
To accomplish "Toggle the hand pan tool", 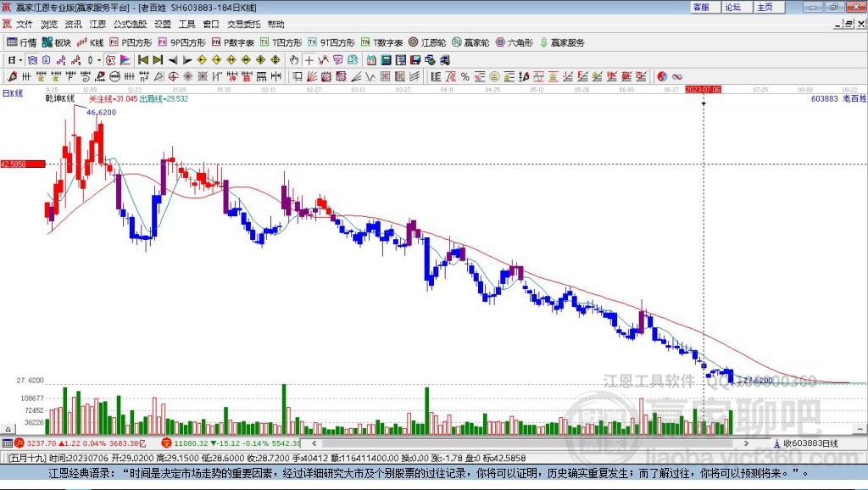I will [x=294, y=60].
